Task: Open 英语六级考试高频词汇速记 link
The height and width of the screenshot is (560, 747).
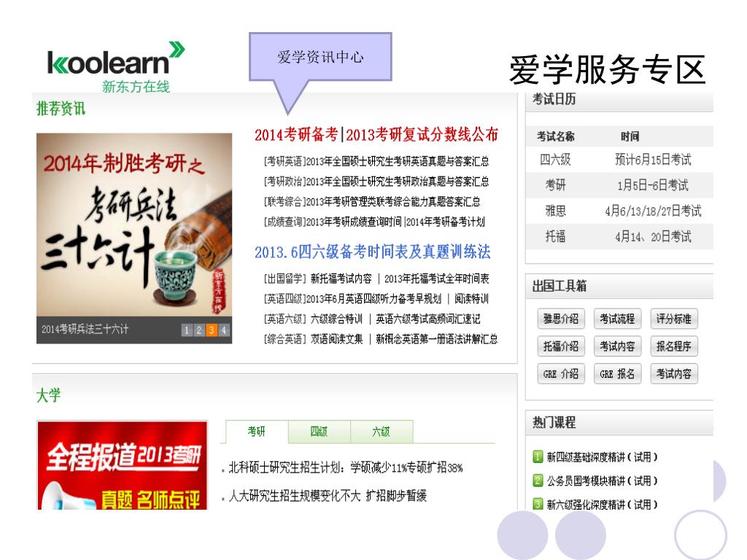Action: pos(427,319)
